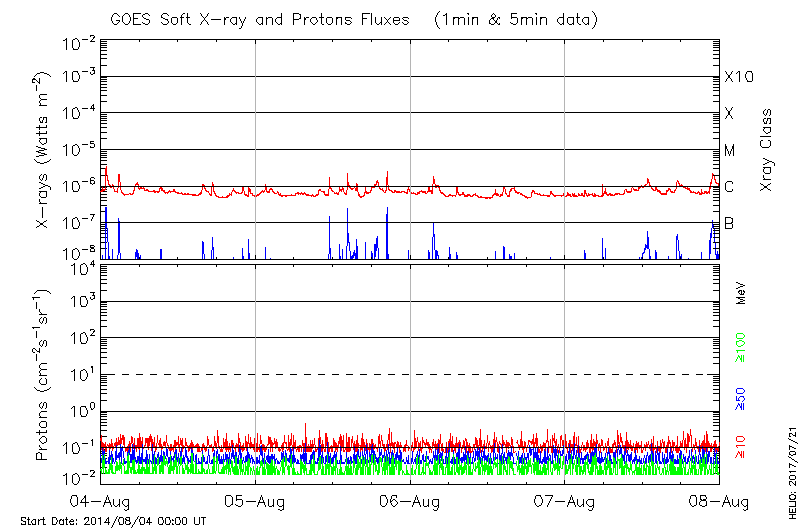Image resolution: width=800 pixels, height=530 pixels.
Task: Click the M flare class label
Action: 730,151
